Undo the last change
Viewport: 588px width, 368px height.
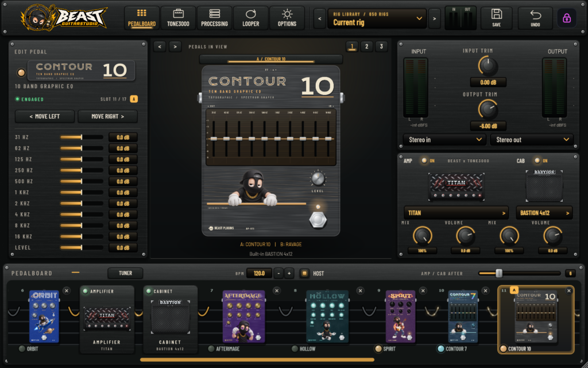(x=535, y=18)
